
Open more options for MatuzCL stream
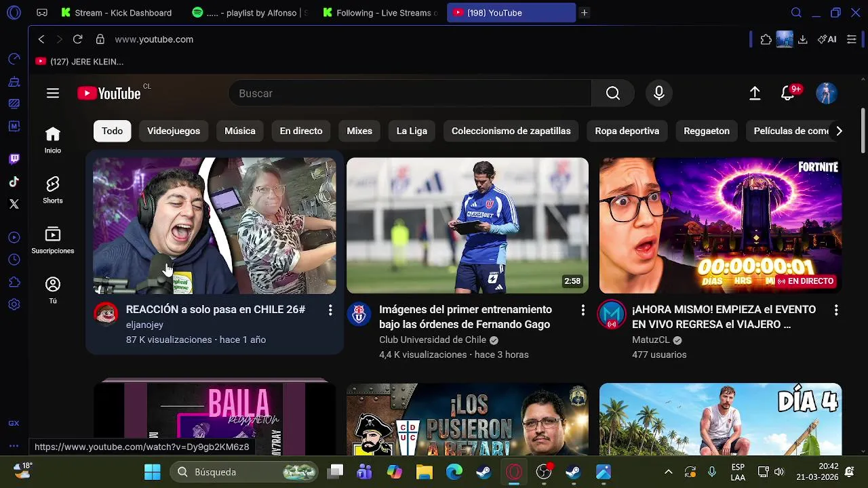(x=836, y=310)
